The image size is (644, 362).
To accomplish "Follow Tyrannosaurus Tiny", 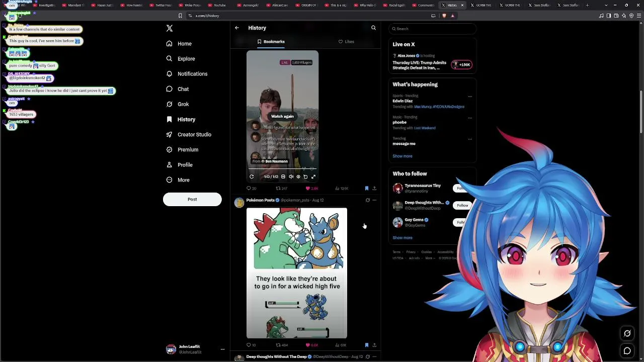I will click(462, 188).
